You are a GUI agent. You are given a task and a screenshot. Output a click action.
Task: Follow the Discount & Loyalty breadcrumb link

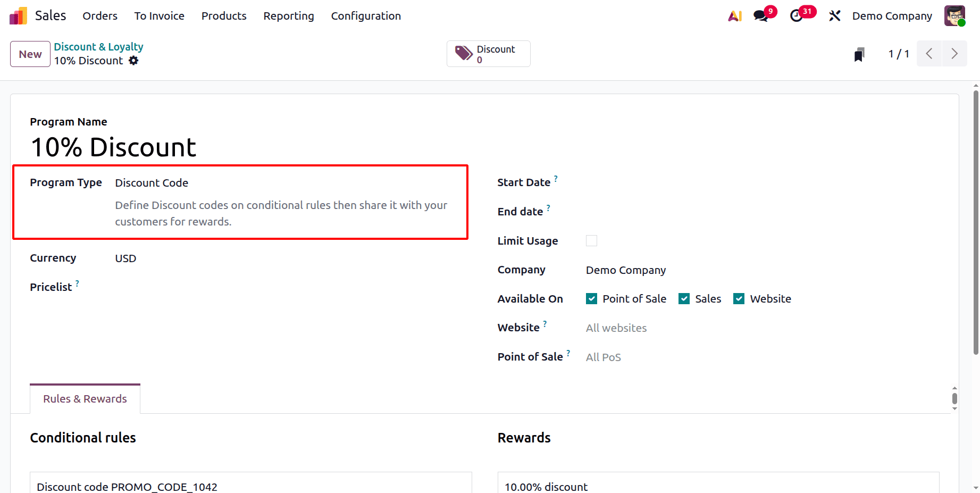click(98, 47)
